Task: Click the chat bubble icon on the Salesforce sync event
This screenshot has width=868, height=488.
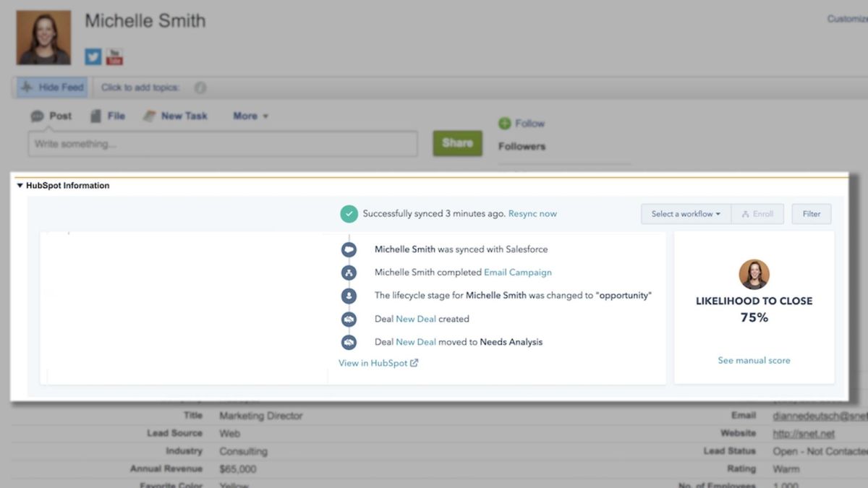Action: click(349, 249)
